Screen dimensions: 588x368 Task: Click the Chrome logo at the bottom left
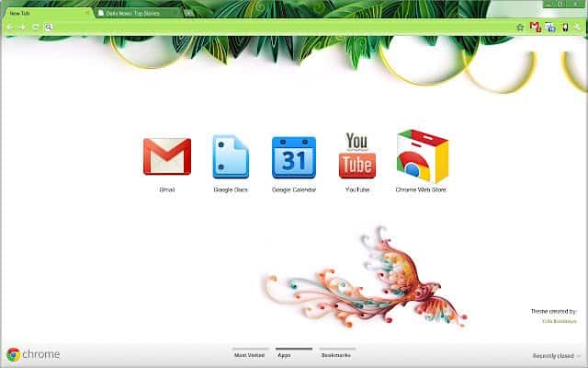click(x=33, y=354)
